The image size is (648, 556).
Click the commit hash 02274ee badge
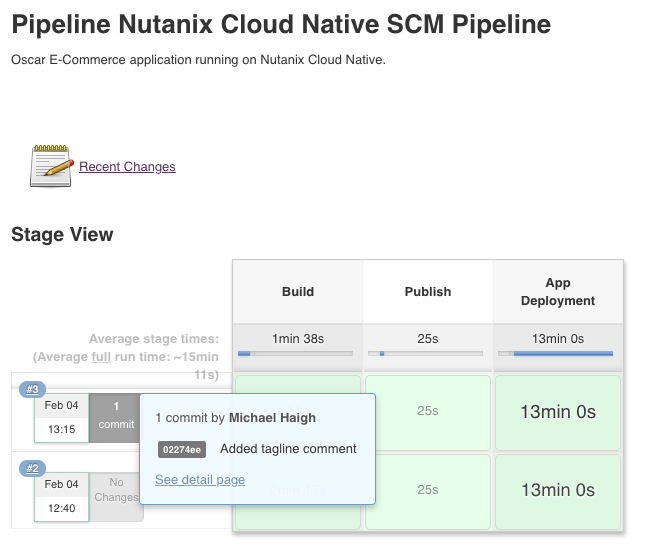coord(182,449)
